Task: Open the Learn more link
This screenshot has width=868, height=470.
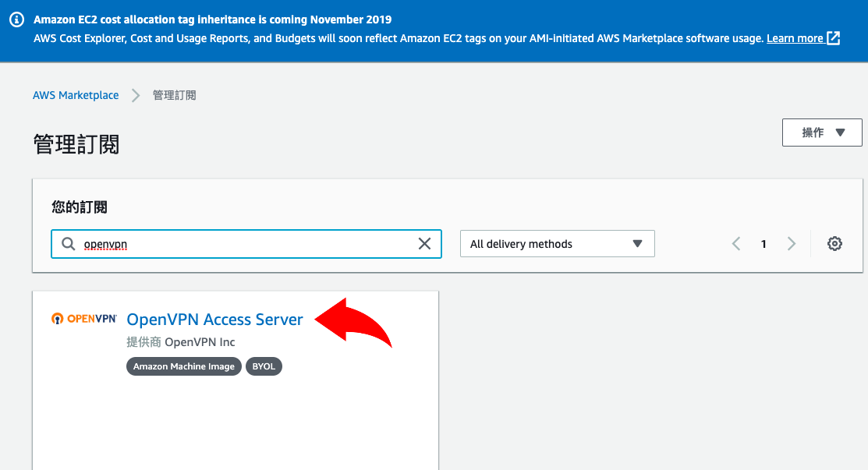Action: (803, 38)
